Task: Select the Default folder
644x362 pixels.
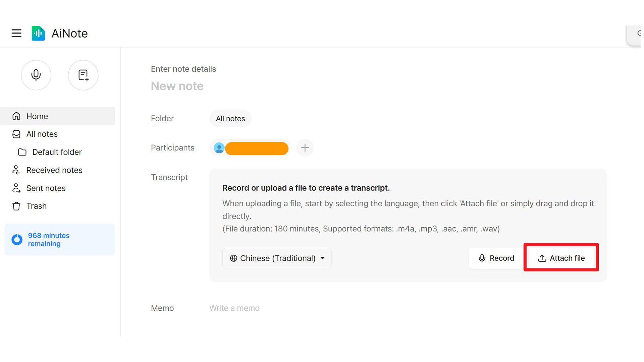Action: (x=58, y=152)
